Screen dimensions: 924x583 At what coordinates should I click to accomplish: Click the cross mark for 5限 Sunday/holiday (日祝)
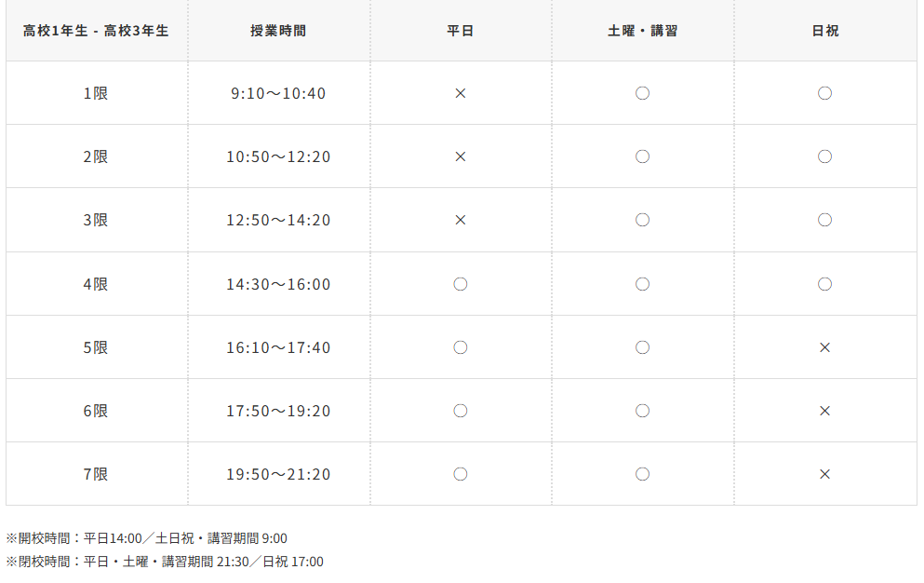point(824,347)
